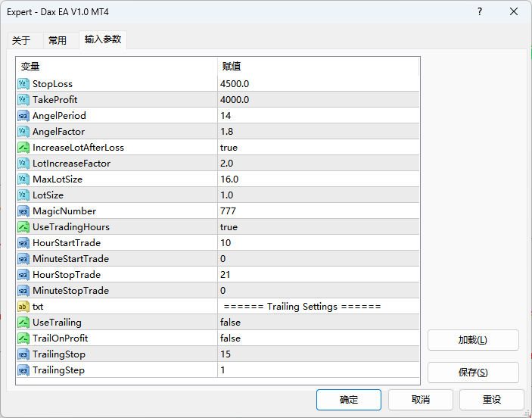Click the LotIncreaseFactor row icon

[23, 164]
